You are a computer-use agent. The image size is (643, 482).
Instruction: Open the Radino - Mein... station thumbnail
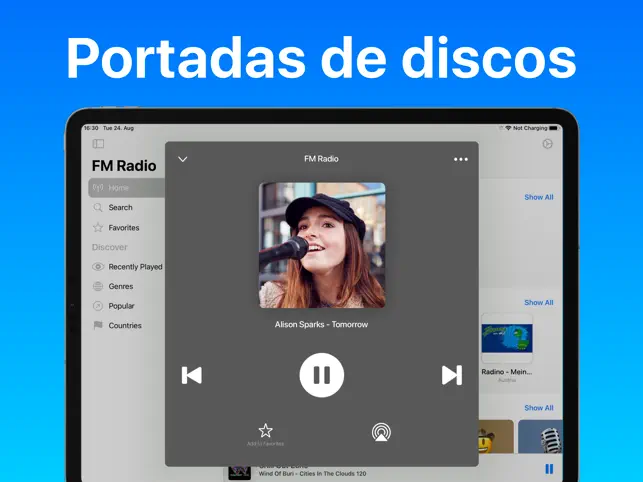coord(507,338)
